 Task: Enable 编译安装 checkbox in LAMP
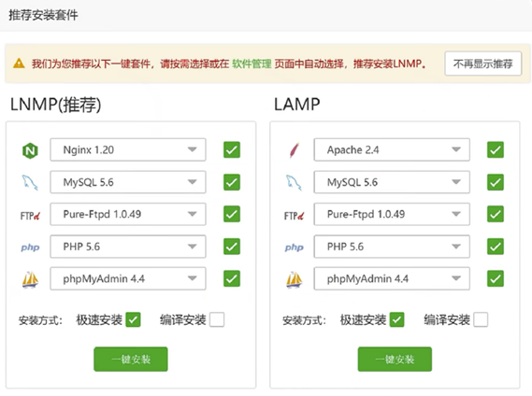[x=481, y=319]
